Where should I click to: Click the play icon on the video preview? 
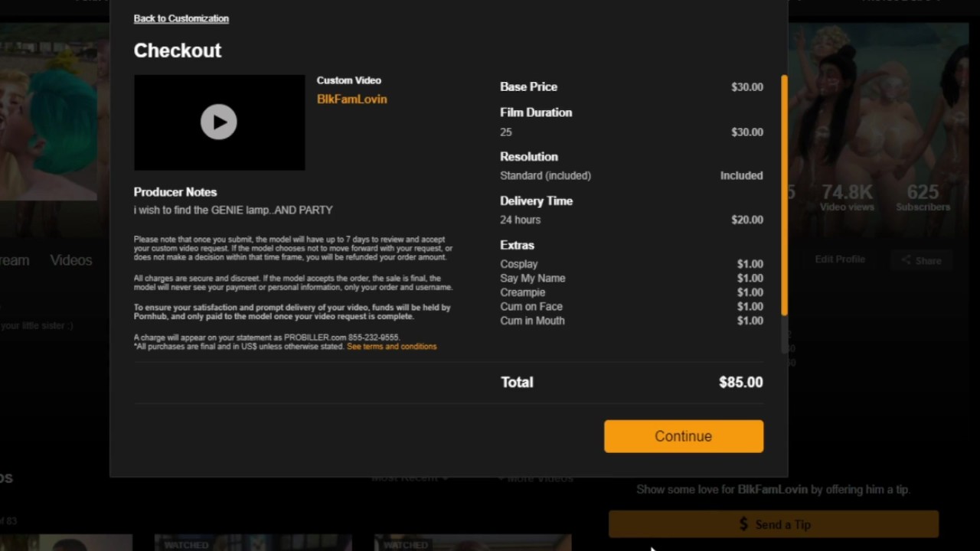(219, 122)
